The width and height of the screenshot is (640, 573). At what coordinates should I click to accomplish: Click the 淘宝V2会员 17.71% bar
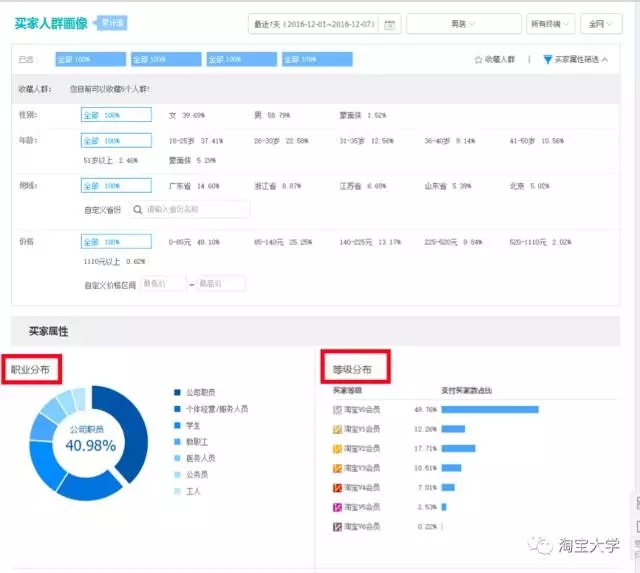[x=458, y=449]
